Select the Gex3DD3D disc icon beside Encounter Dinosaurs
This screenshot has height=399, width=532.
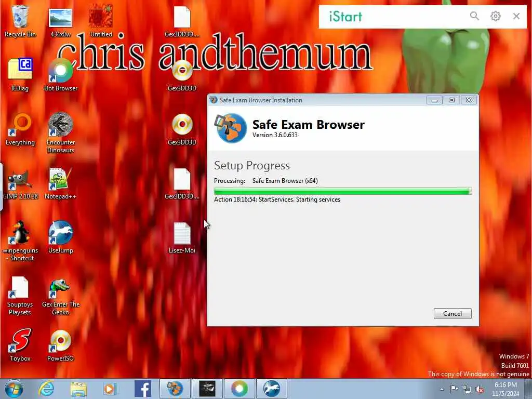tap(182, 129)
